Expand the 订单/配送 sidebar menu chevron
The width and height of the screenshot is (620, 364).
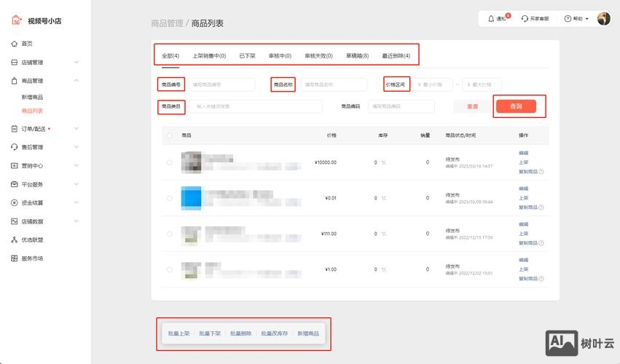76,128
